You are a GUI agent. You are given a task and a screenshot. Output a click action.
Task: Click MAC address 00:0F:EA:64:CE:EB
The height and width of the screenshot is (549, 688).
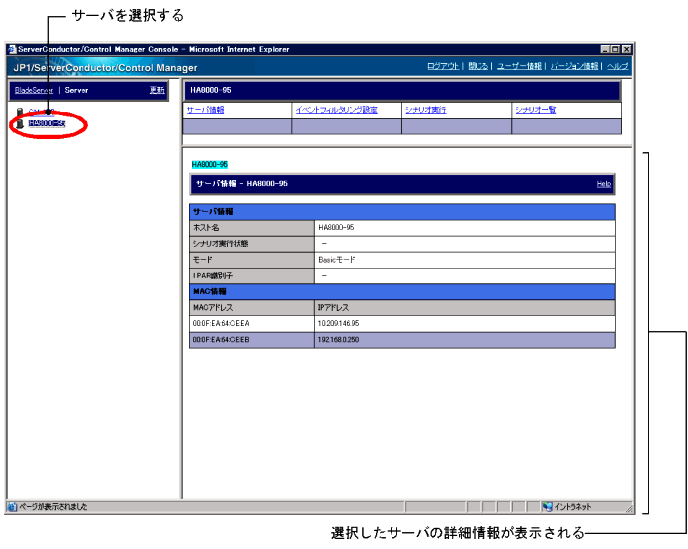point(221,340)
